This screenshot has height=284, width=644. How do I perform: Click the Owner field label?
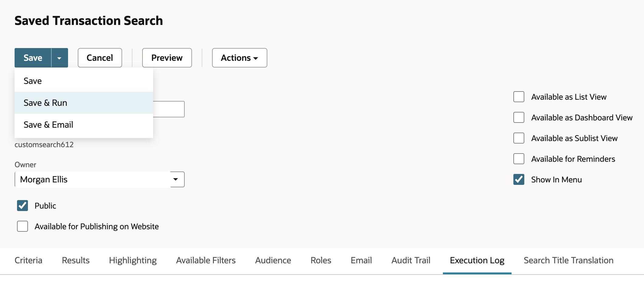(25, 165)
